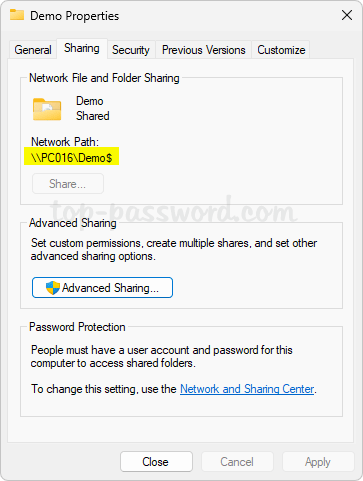This screenshot has height=481, width=363.
Task: Click the Cancel button
Action: 237,462
